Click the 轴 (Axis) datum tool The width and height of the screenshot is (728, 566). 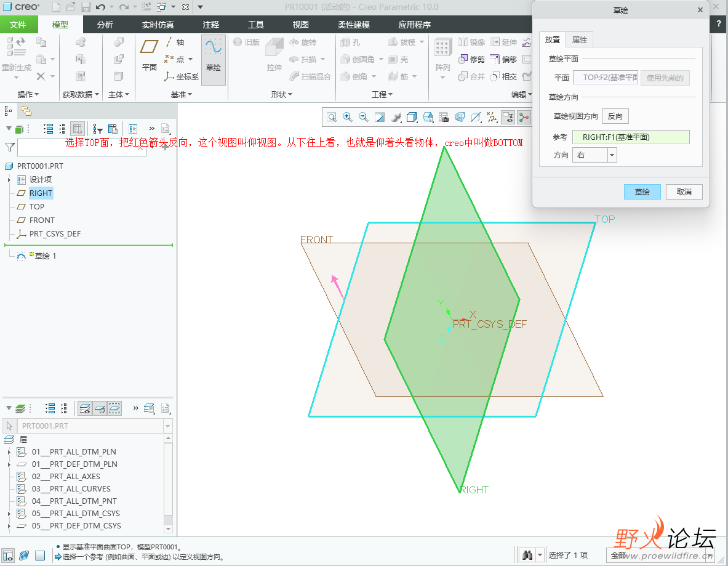click(x=175, y=42)
